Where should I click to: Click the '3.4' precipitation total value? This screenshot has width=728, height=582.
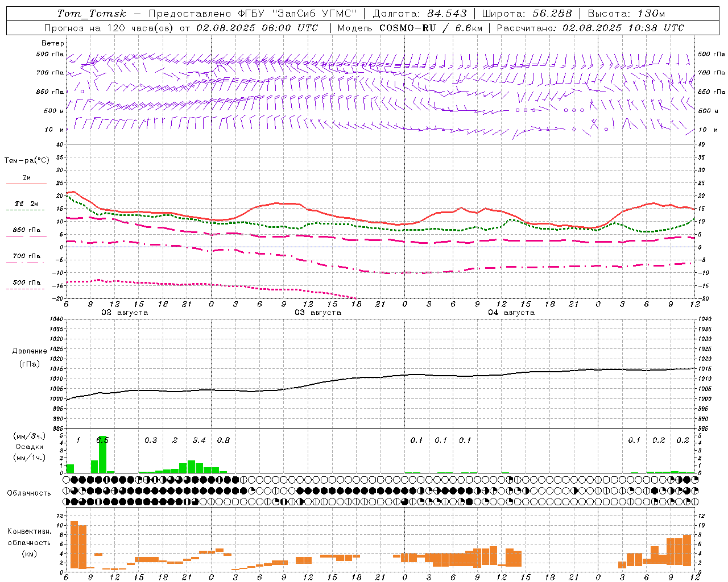point(199,440)
